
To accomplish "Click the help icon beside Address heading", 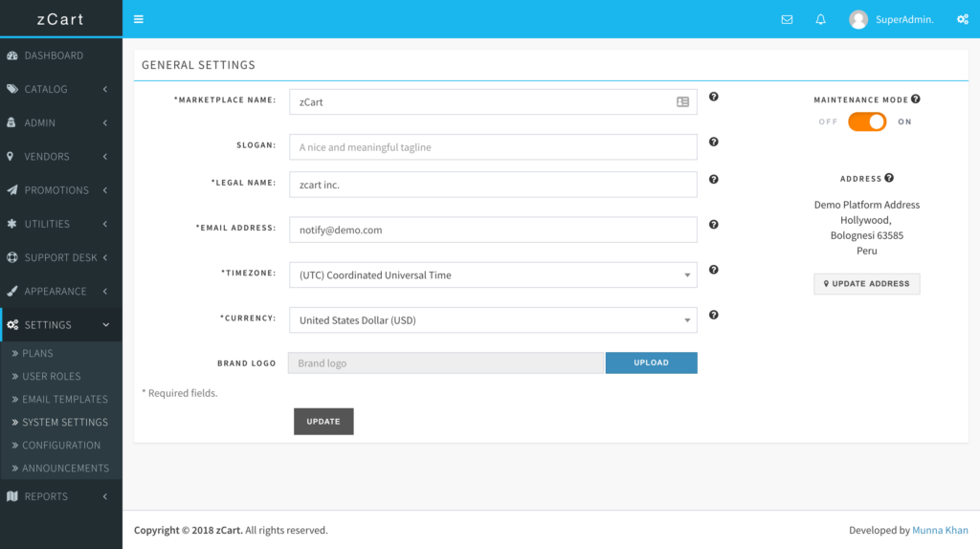I will point(889,178).
